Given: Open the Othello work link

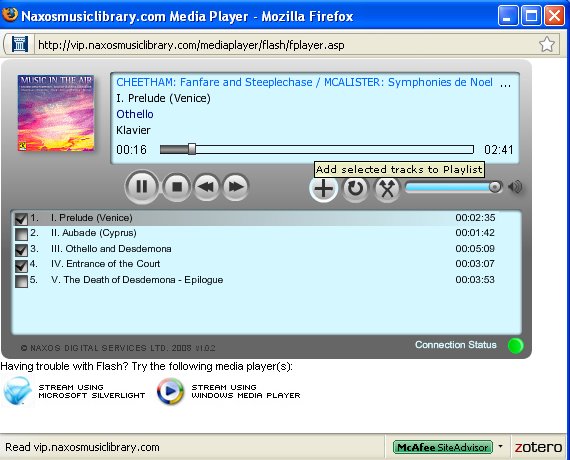Looking at the screenshot, I should coord(135,114).
